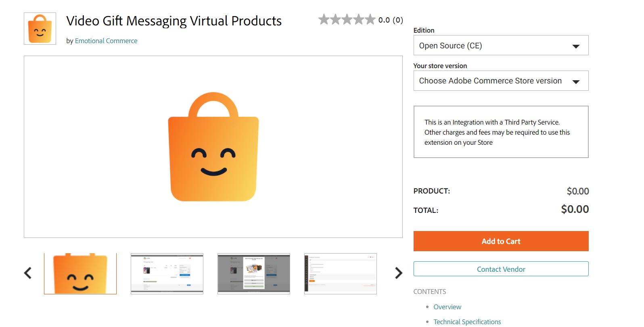The image size is (644, 327).
Task: Click the large smiling bag product image
Action: pyautogui.click(x=213, y=147)
